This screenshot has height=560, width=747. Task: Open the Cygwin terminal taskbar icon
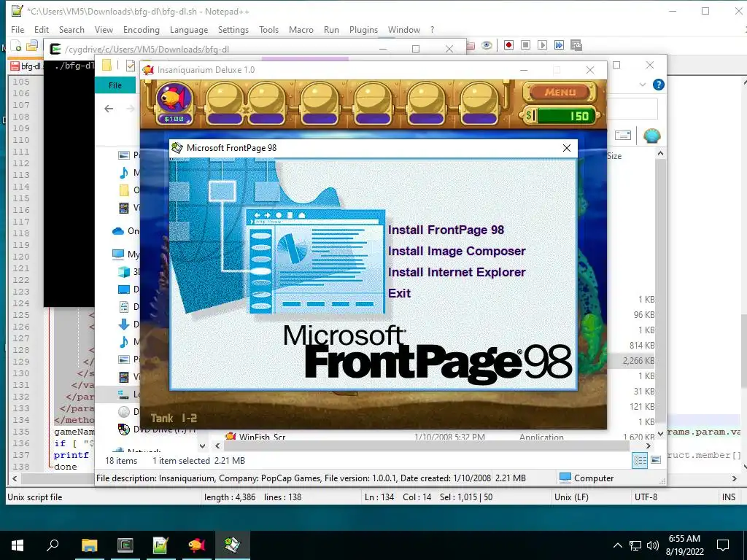click(125, 545)
